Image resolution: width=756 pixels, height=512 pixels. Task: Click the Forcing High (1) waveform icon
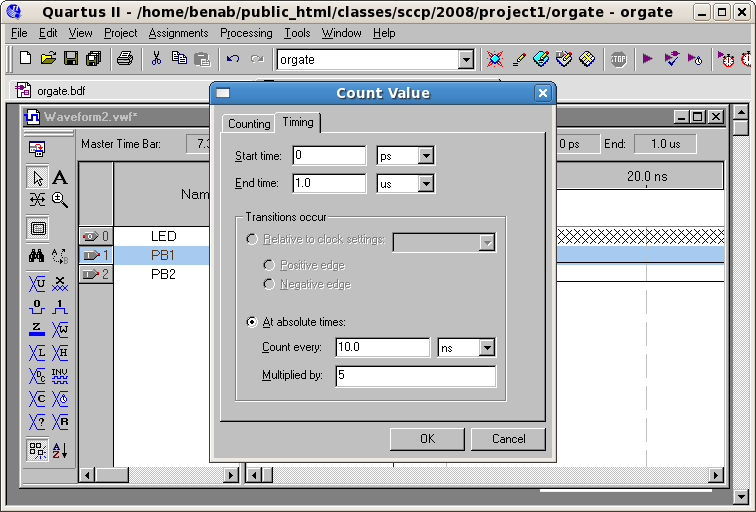coord(60,306)
